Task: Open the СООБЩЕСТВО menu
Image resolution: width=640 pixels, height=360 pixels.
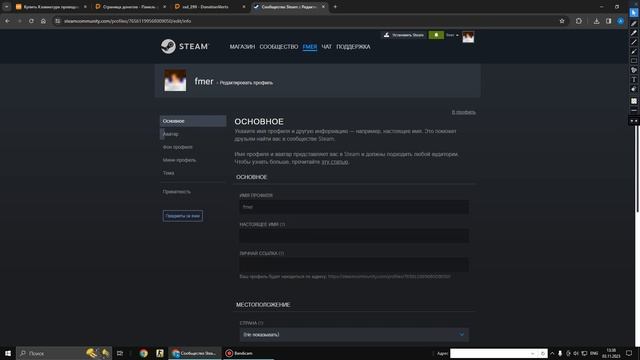Action: [279, 47]
